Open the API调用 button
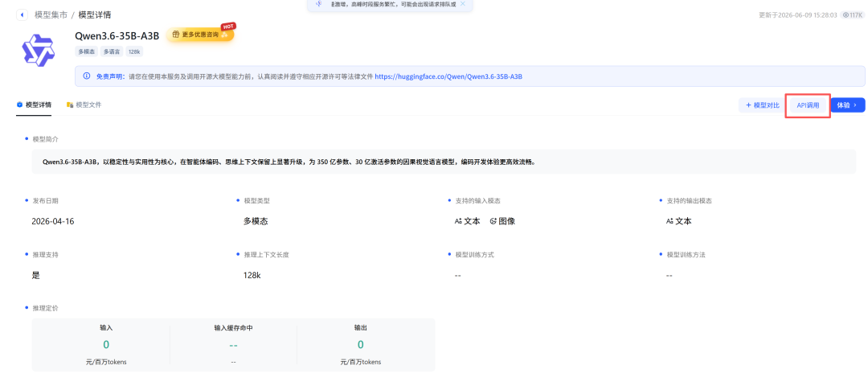 tap(808, 105)
